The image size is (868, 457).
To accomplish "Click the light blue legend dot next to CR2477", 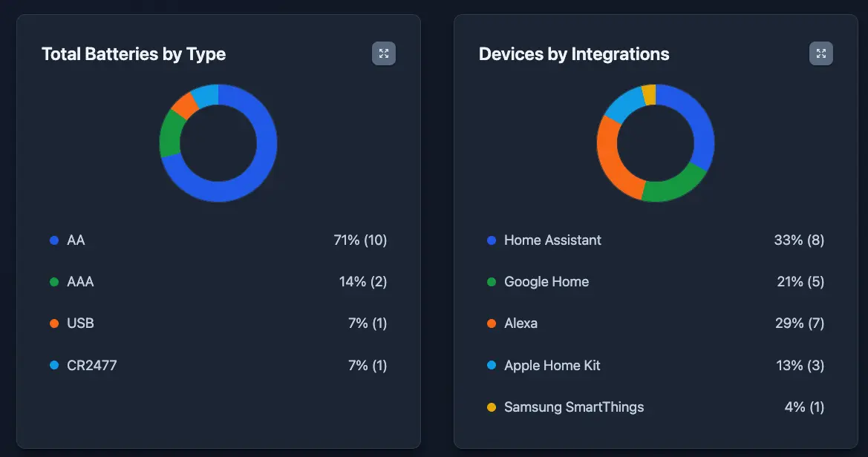I will click(x=53, y=365).
